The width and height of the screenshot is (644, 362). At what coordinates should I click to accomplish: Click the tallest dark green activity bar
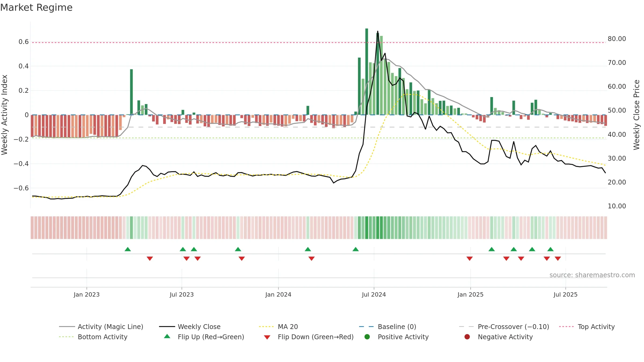click(x=367, y=72)
